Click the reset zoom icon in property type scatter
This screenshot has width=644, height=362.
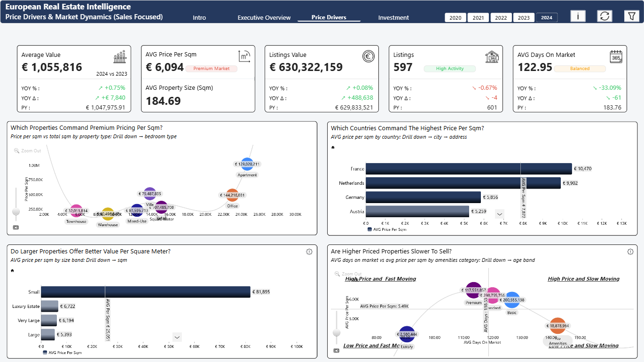click(16, 227)
